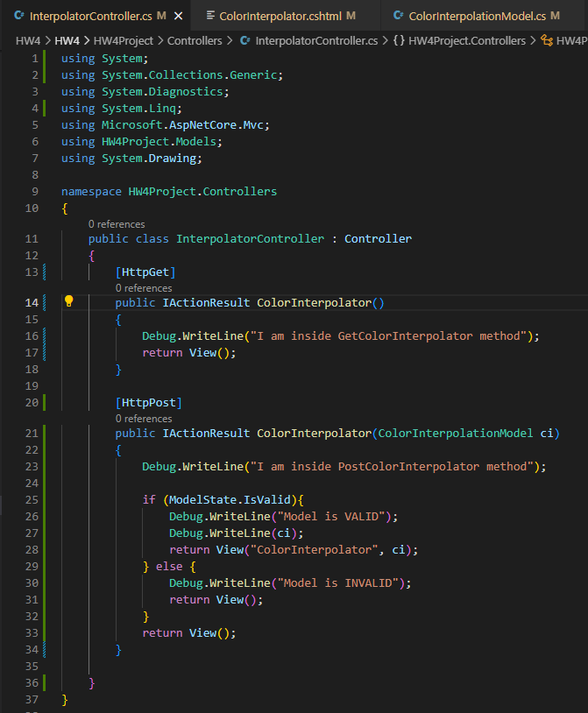The height and width of the screenshot is (713, 588).
Task: Click the [HttpPost] attribute text
Action: pyautogui.click(x=149, y=403)
